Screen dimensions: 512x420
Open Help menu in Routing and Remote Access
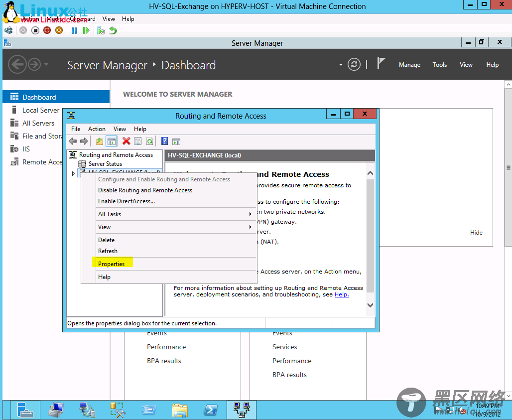[x=140, y=129]
